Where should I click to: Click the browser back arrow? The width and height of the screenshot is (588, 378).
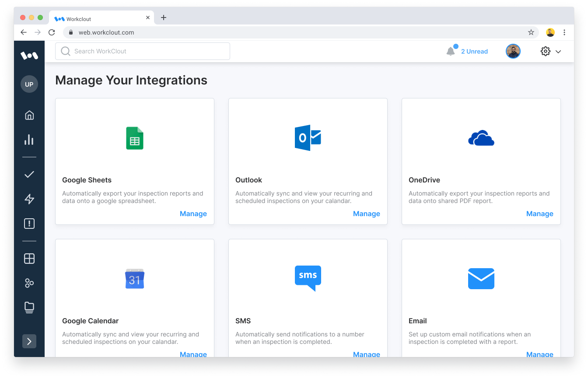[24, 32]
